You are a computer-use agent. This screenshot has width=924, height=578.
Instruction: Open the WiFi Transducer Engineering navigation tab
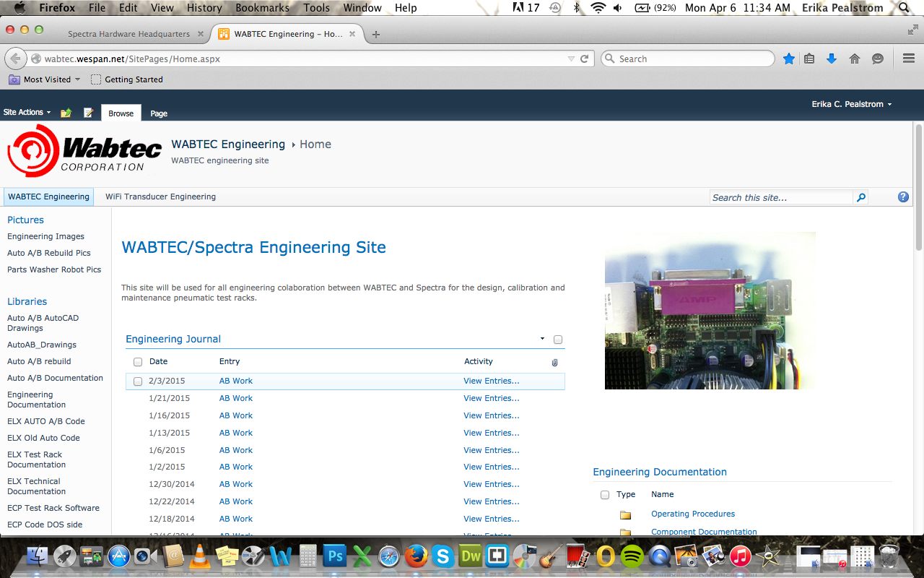coord(160,197)
